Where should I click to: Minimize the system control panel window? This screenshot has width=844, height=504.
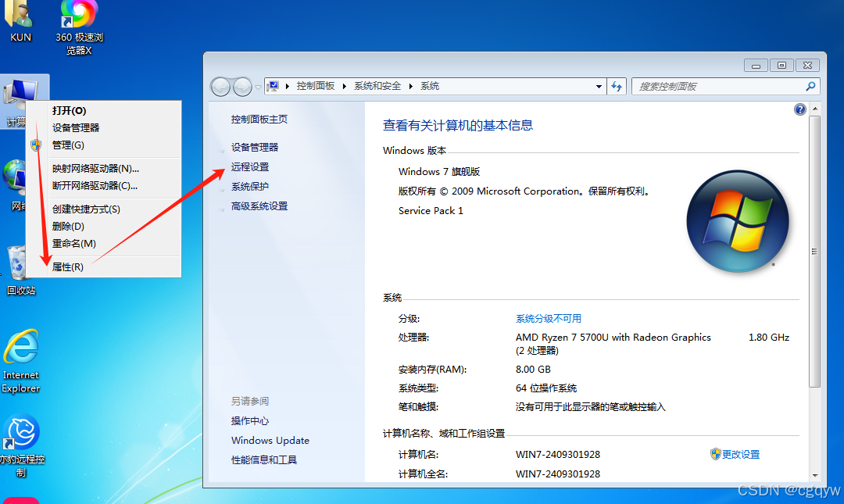tap(756, 65)
